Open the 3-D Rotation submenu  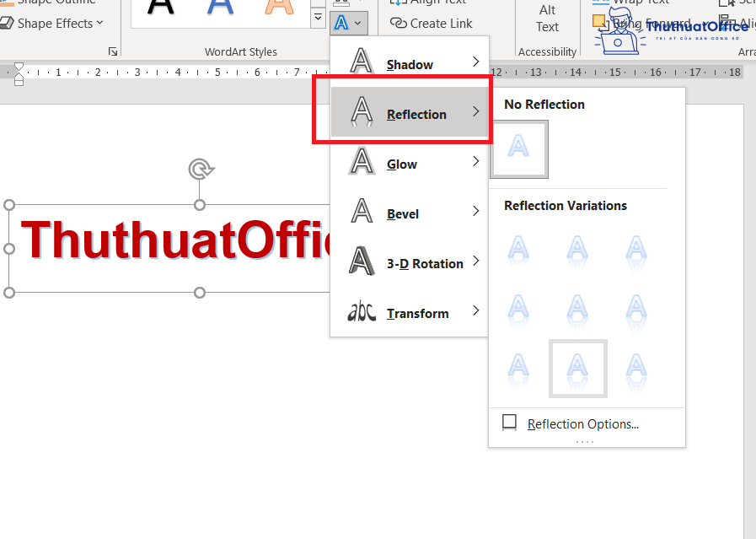pyautogui.click(x=410, y=262)
